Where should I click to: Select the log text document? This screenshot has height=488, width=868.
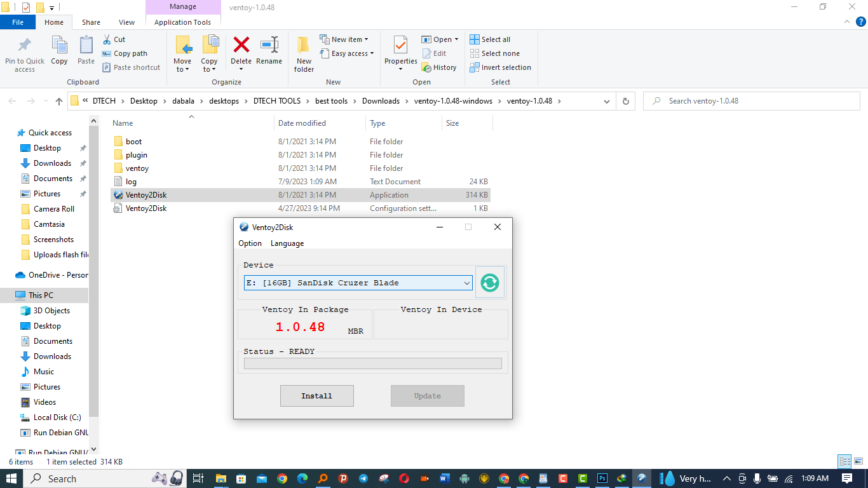[x=131, y=182]
